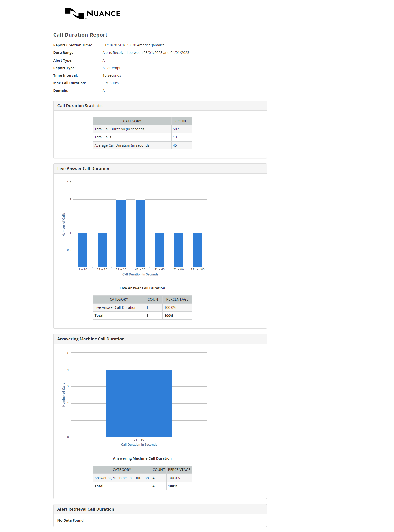
Task: Click the 51 - 60 seconds bar
Action: pyautogui.click(x=159, y=250)
